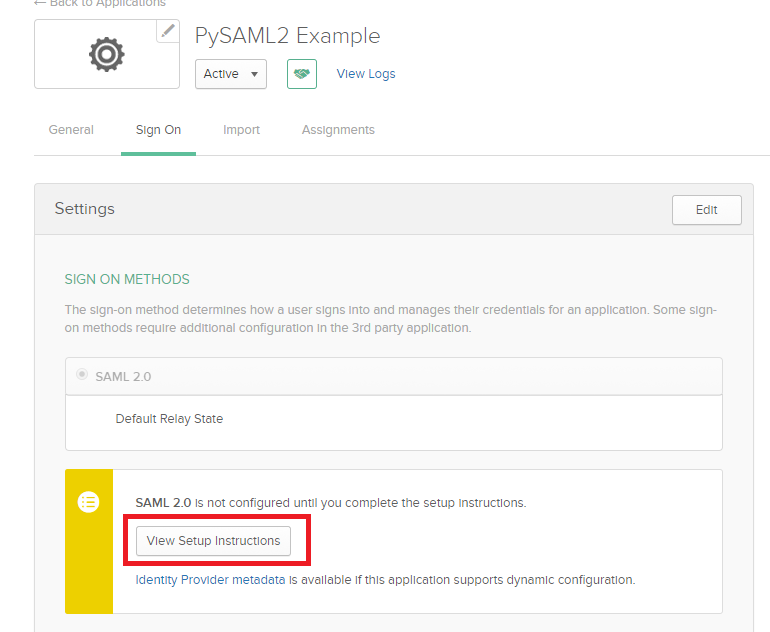Viewport: 770px width, 632px height.
Task: Open the Import tab
Action: (x=241, y=130)
